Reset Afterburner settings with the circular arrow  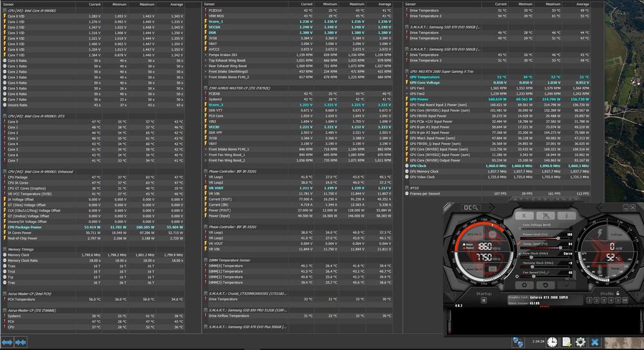click(545, 285)
